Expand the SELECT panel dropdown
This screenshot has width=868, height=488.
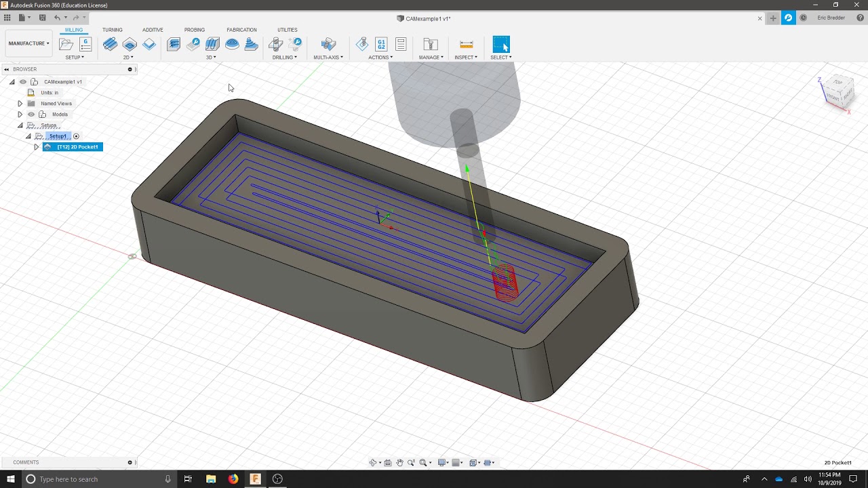[x=501, y=58]
